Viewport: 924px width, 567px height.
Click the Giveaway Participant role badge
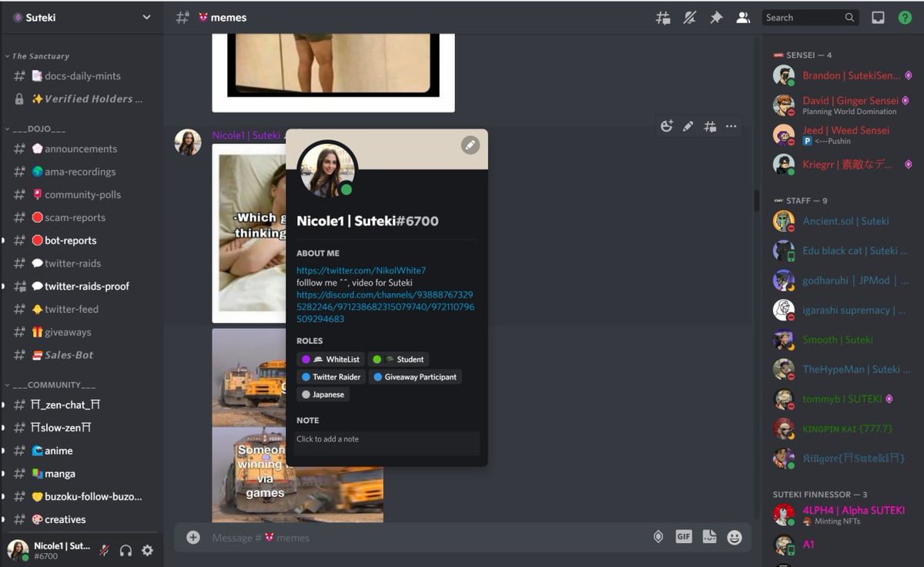tap(415, 377)
